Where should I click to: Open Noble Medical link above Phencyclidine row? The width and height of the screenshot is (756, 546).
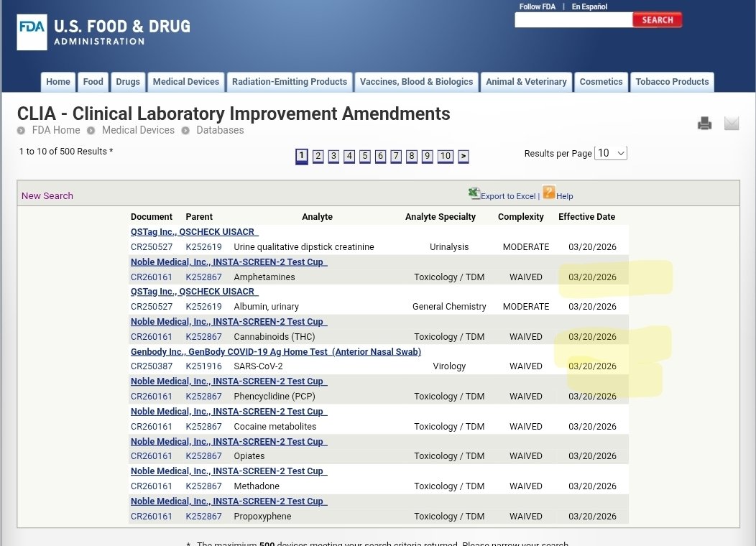229,381
